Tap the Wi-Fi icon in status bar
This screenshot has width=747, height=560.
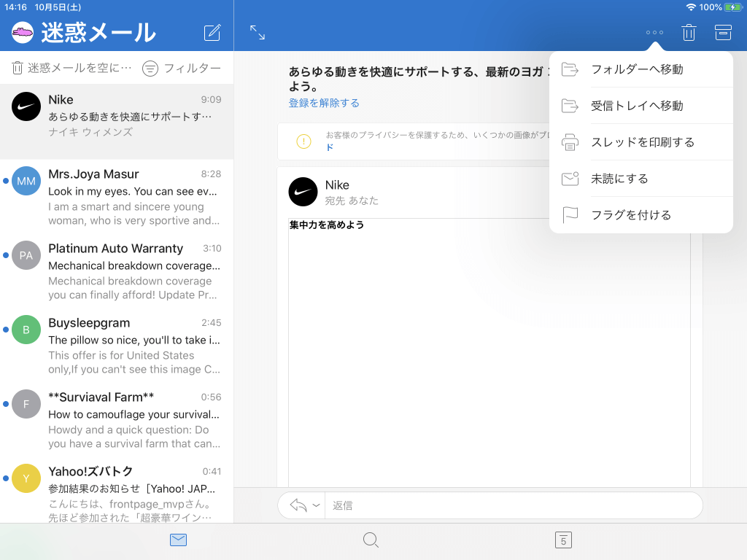tap(691, 7)
